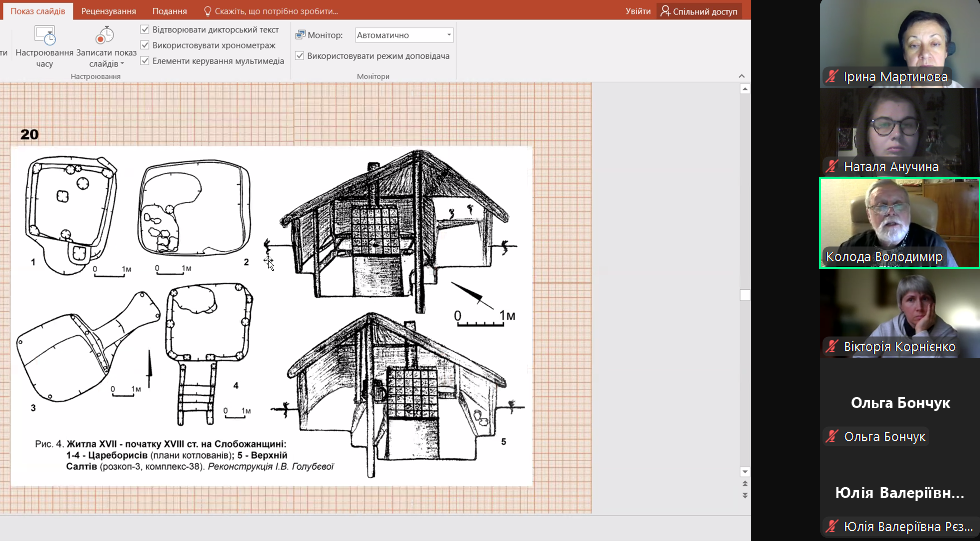Click the Записати показ слайдів icon
Screen dimensions: 980x541
(105, 35)
